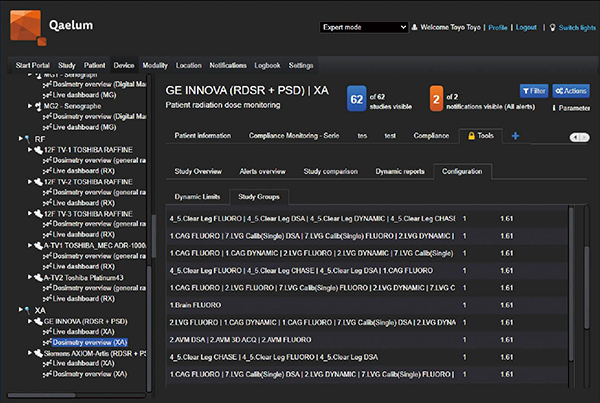This screenshot has width=600, height=403.
Task: Collapse the XA modality tree node
Action: [x=22, y=310]
